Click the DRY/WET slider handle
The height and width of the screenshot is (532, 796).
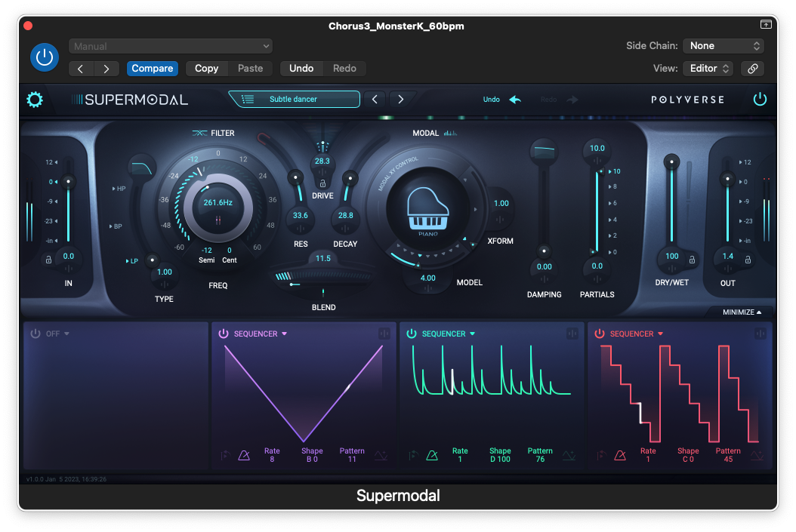[668, 161]
